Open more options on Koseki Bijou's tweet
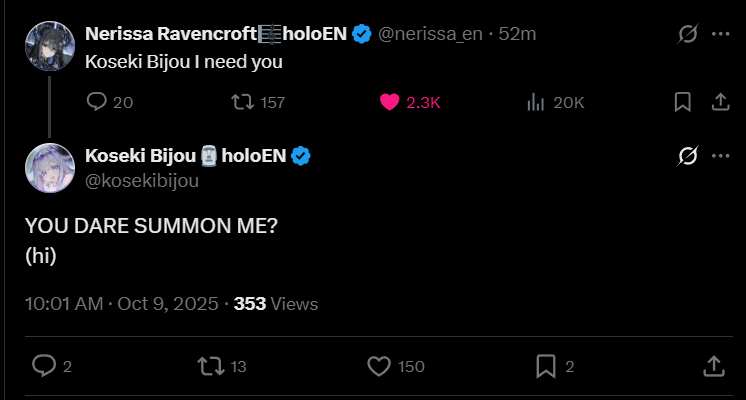 pyautogui.click(x=720, y=156)
